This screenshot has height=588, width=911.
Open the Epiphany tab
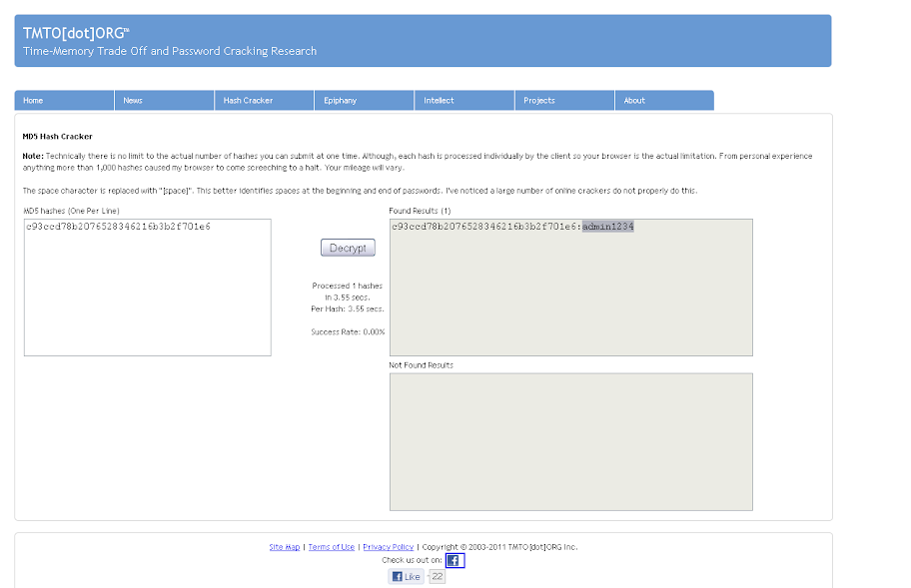pyautogui.click(x=364, y=101)
